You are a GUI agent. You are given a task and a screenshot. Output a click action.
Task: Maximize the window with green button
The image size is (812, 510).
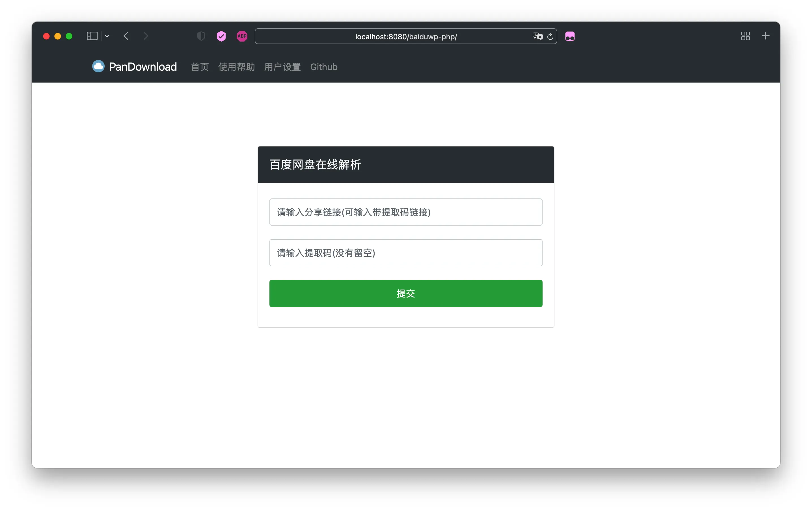click(69, 36)
